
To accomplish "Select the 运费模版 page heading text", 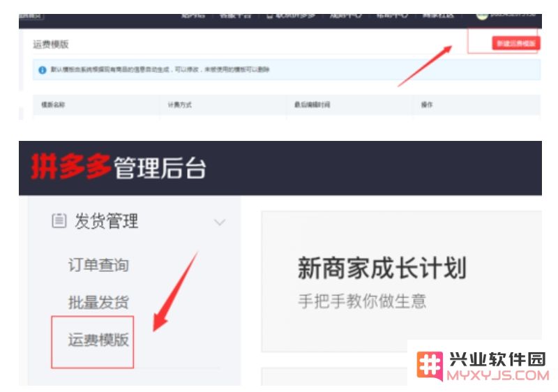I will pos(51,45).
